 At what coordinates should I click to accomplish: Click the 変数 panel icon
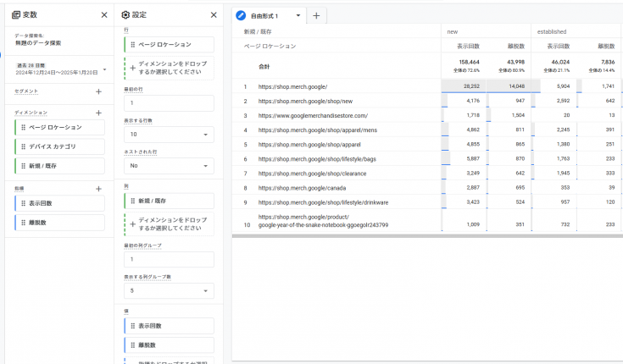[x=16, y=15]
